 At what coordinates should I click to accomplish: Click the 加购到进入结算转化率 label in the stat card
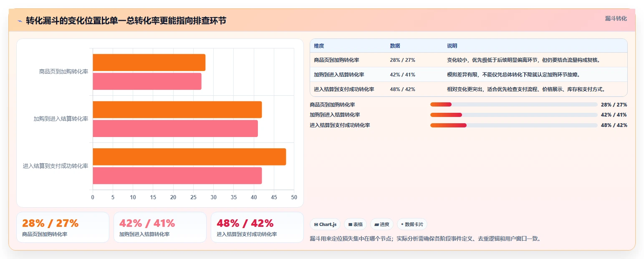(x=144, y=234)
